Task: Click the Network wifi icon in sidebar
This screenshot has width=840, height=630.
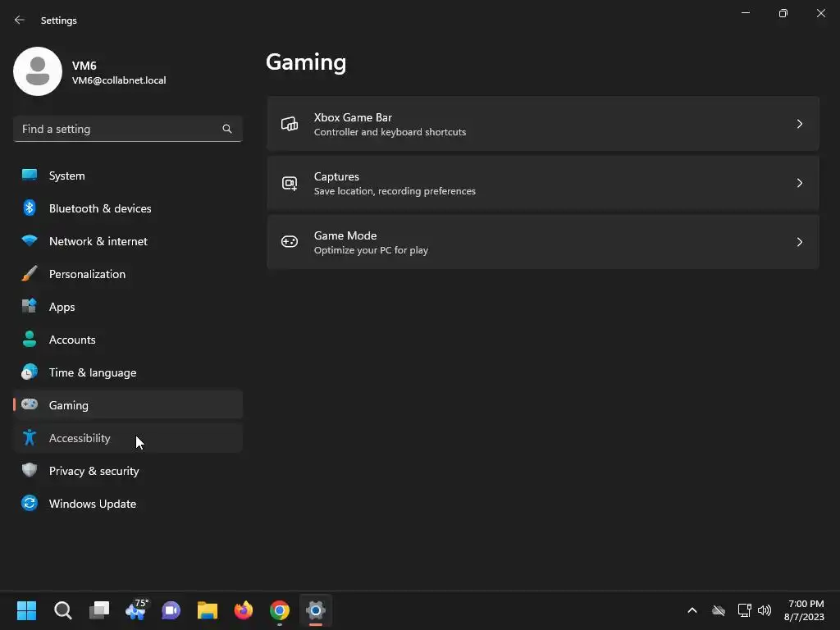Action: tap(30, 240)
